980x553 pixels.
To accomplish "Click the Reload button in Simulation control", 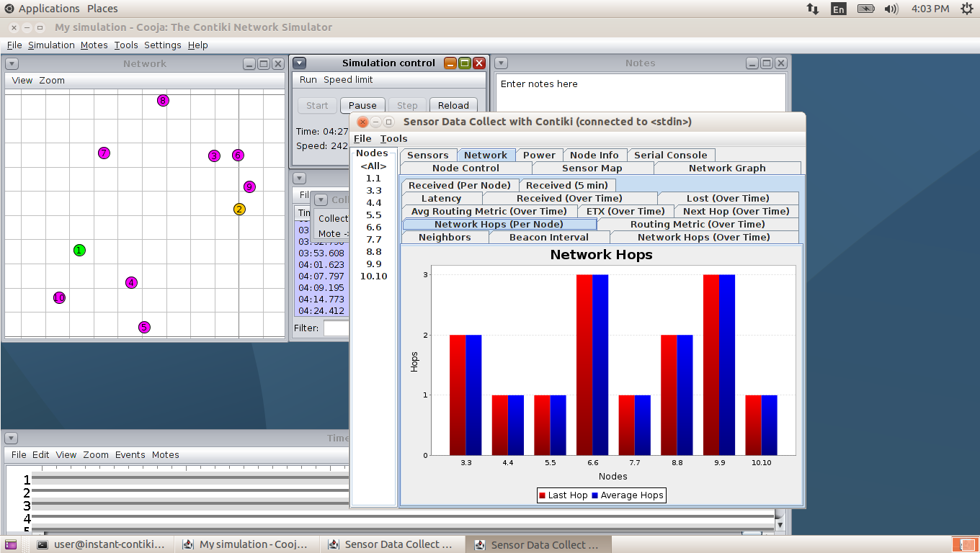I will point(453,105).
